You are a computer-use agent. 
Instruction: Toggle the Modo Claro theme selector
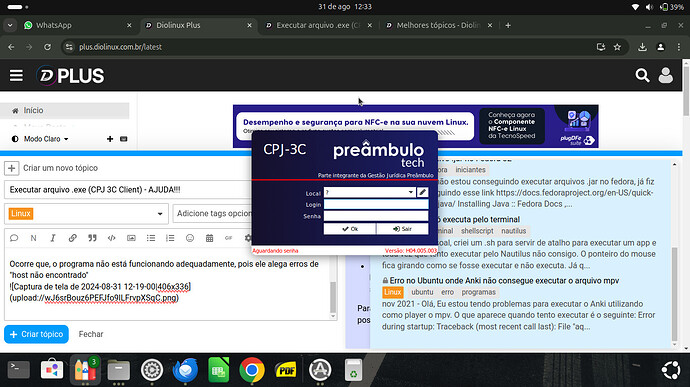tap(40, 139)
